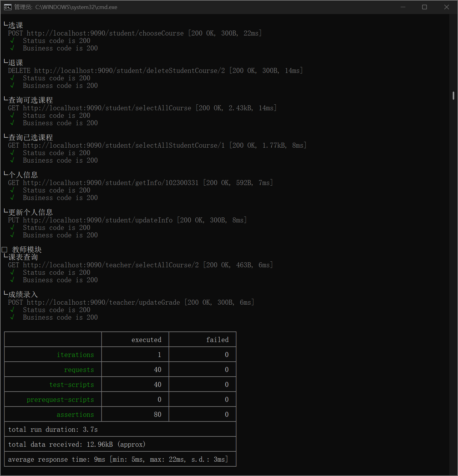This screenshot has height=476, width=458.
Task: Click the executed value 0 for prerequest-scripts
Action: tap(160, 399)
